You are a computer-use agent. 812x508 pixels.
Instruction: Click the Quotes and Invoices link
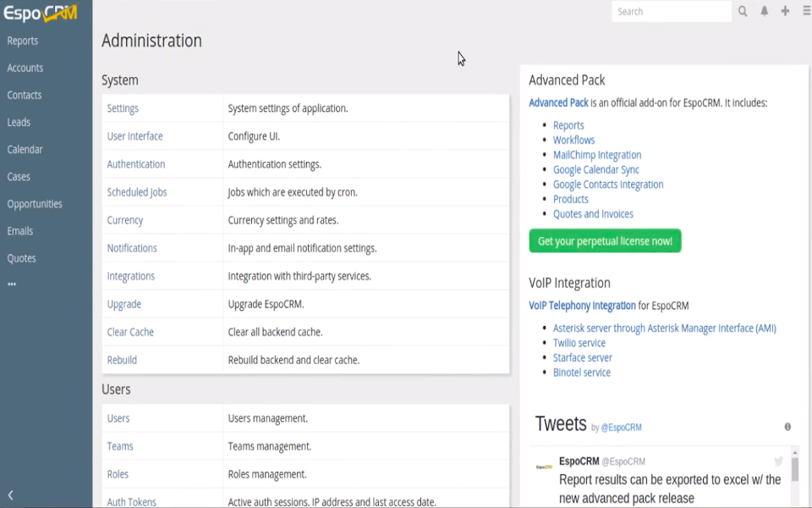[x=593, y=214]
